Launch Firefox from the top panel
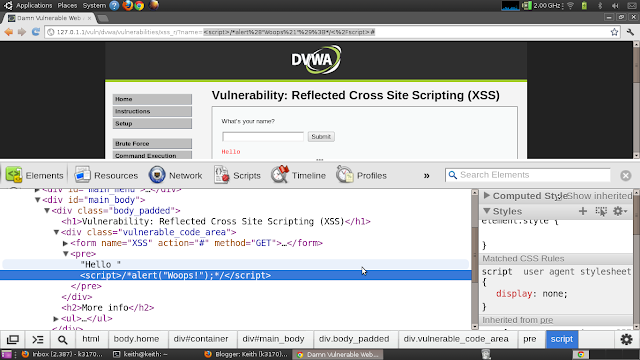640x360 pixels. pos(127,5)
